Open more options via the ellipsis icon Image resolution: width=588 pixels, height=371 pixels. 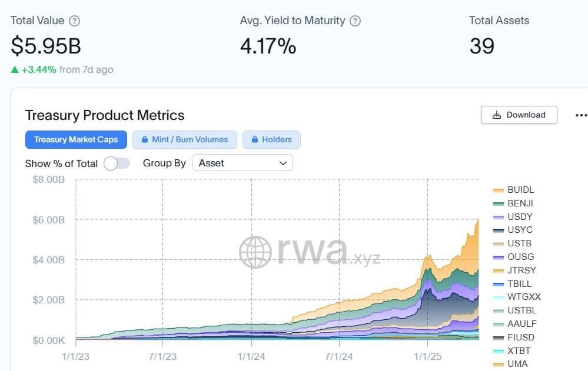580,115
